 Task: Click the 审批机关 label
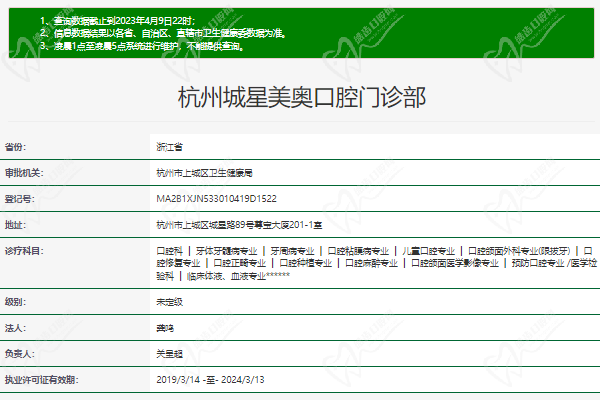tap(24, 173)
